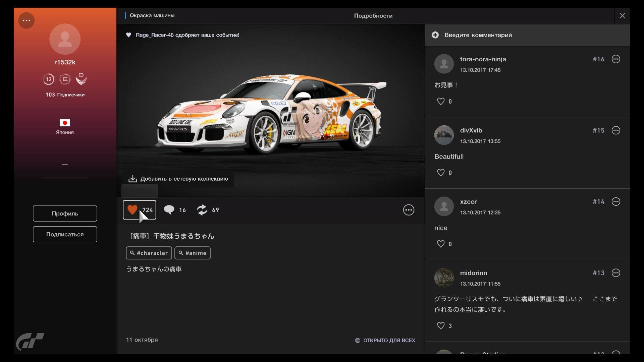Image resolution: width=644 pixels, height=362 pixels.
Task: Like tora-nora-ninja's comment
Action: 441,101
